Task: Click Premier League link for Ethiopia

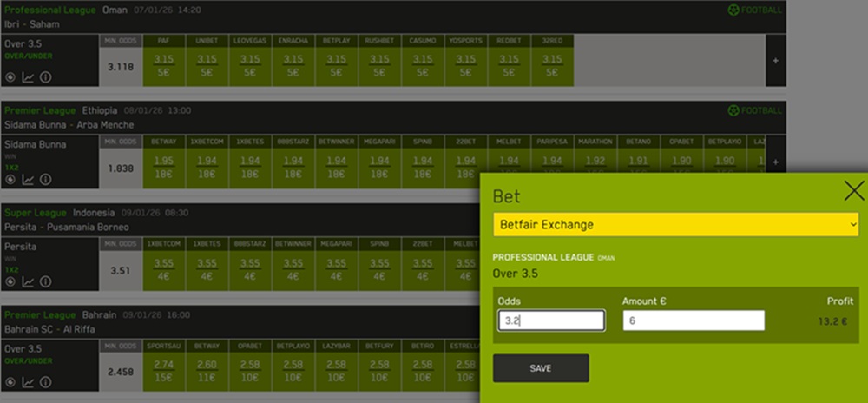Action: [x=40, y=110]
